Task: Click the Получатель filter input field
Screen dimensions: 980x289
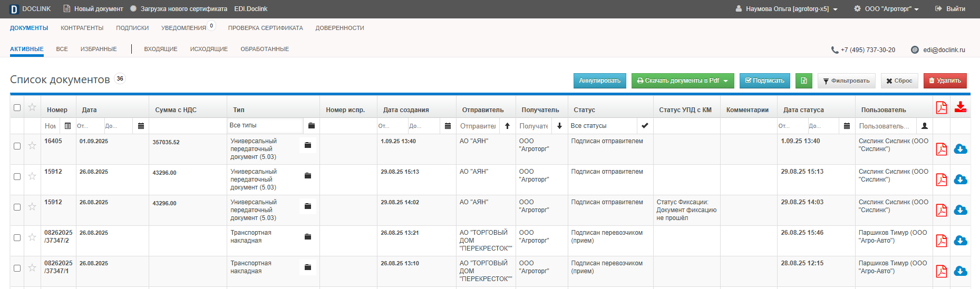Action: point(533,126)
